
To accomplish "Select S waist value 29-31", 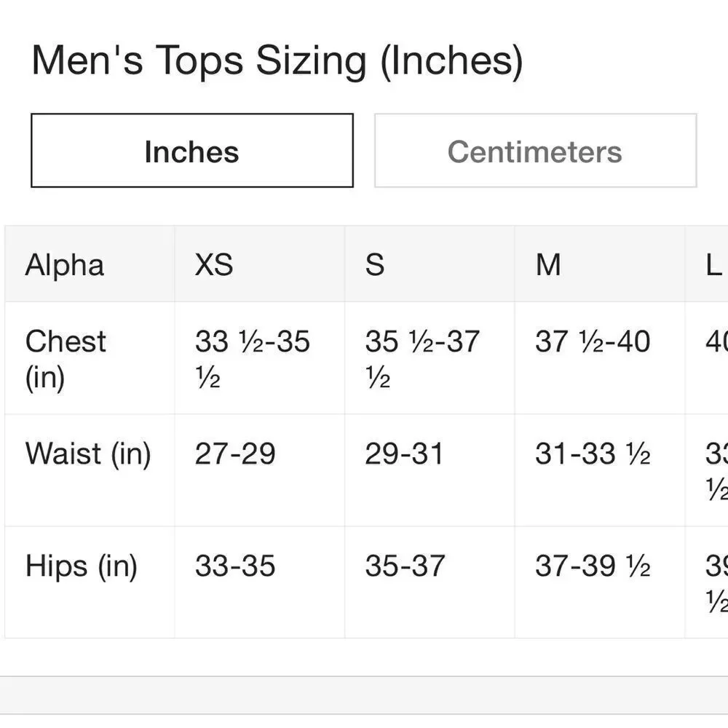I will point(404,454).
